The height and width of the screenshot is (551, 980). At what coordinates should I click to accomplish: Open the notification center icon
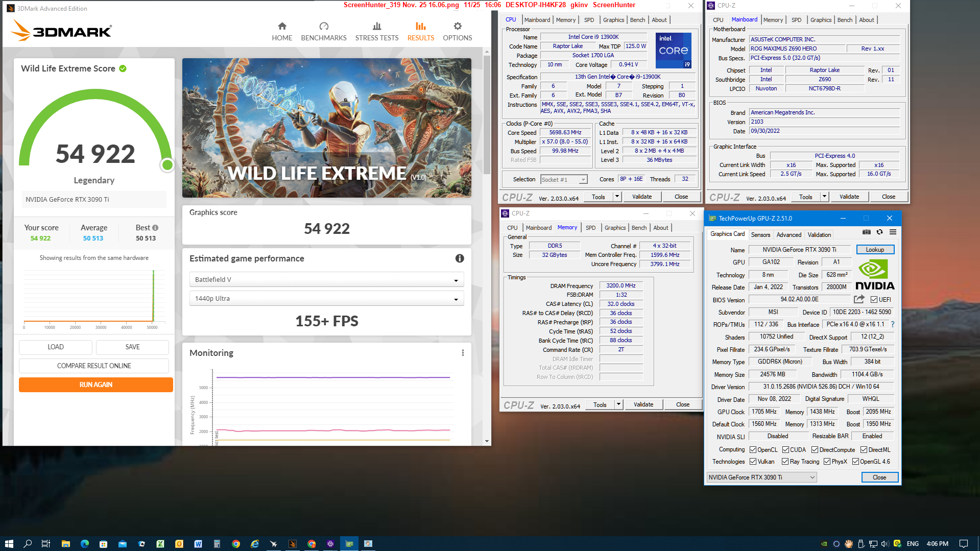click(x=963, y=544)
